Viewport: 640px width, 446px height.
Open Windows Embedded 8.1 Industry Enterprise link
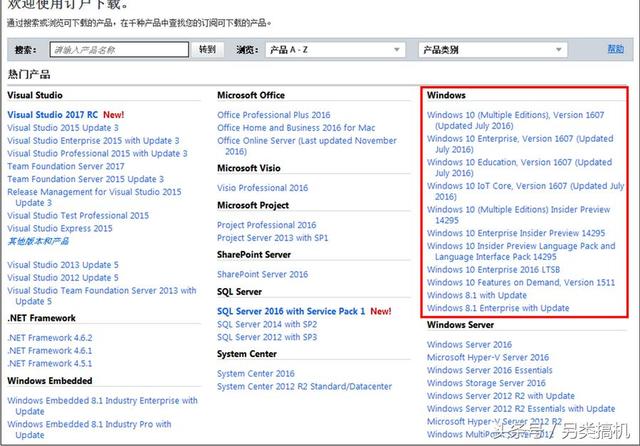(102, 406)
